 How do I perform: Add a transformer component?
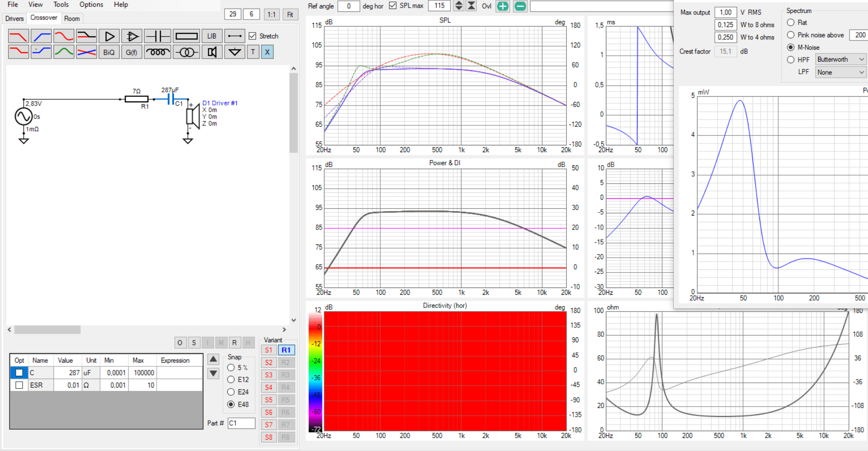click(186, 52)
